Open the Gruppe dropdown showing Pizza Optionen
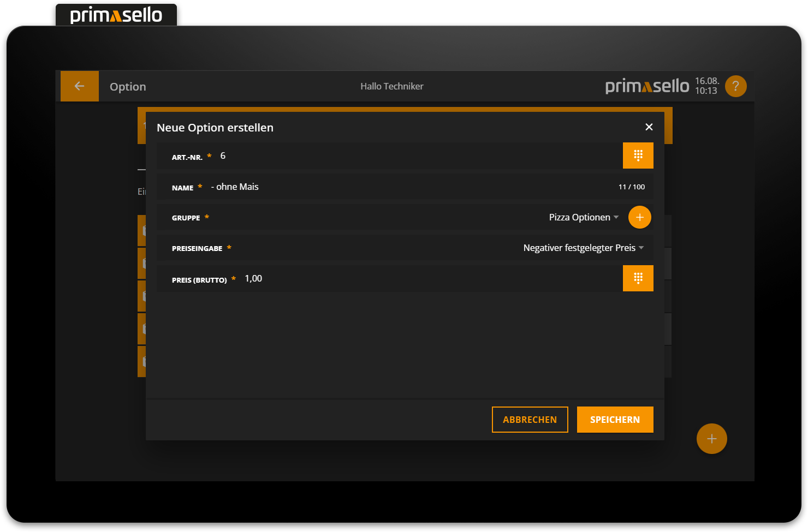 click(584, 217)
